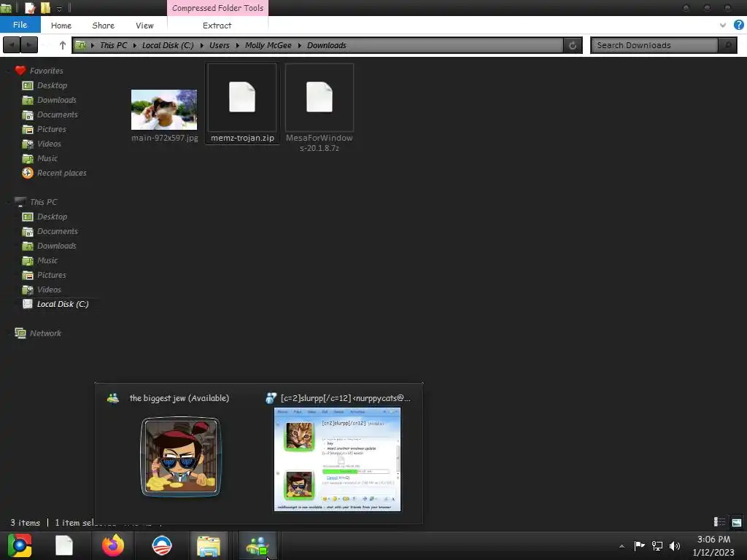
Task: Open Action Center flag icon
Action: tap(639, 545)
